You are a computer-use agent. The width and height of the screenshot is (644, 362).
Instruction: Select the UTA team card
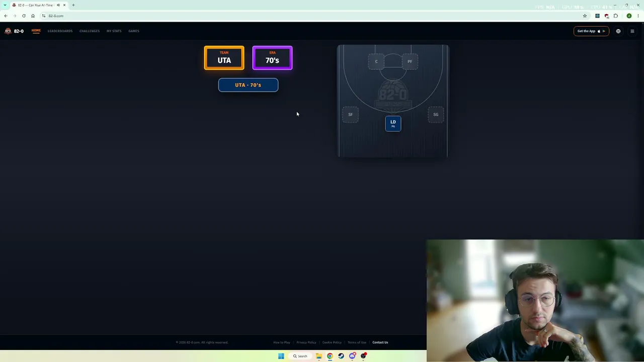click(x=224, y=58)
